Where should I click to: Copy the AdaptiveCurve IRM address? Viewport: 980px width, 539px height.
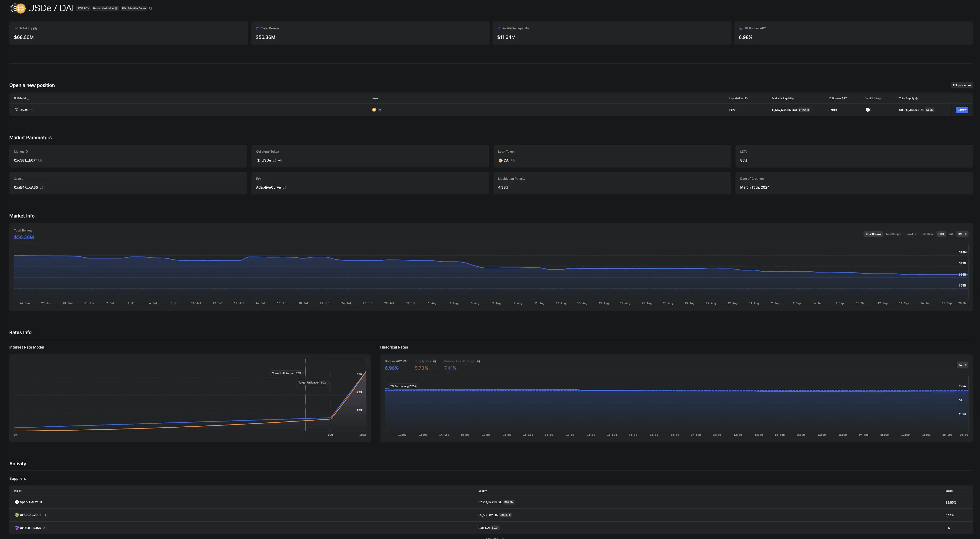(284, 187)
